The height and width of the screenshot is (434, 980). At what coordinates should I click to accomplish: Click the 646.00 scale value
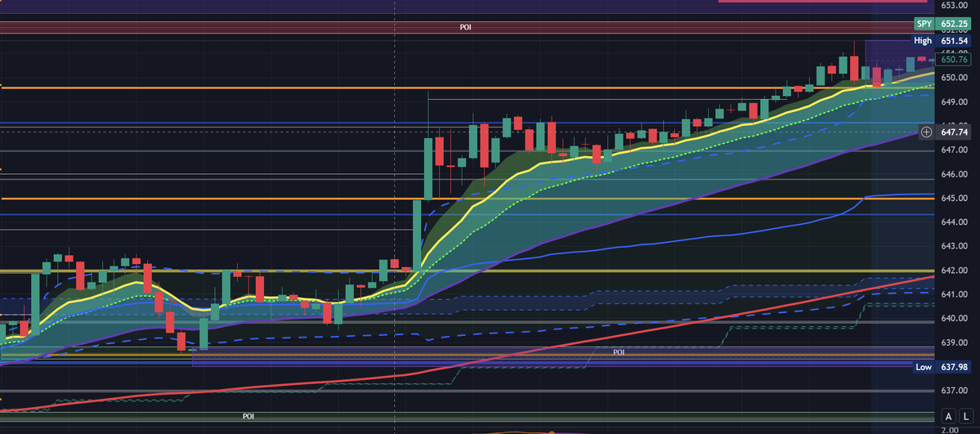[955, 174]
